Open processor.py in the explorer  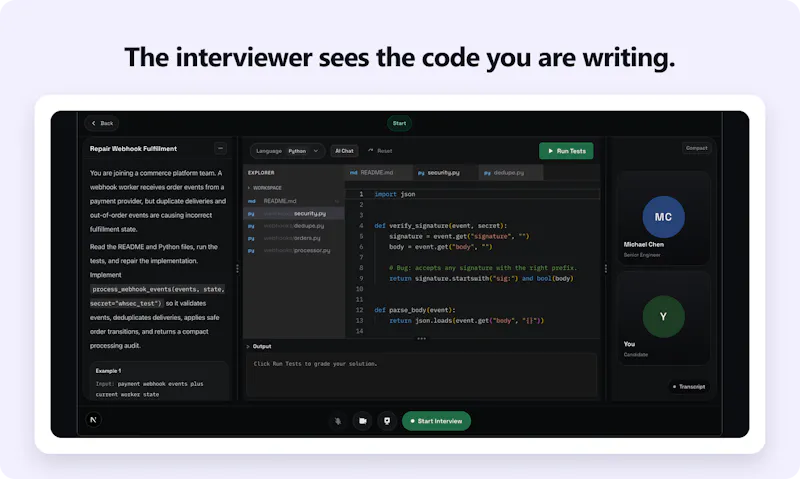pyautogui.click(x=293, y=250)
